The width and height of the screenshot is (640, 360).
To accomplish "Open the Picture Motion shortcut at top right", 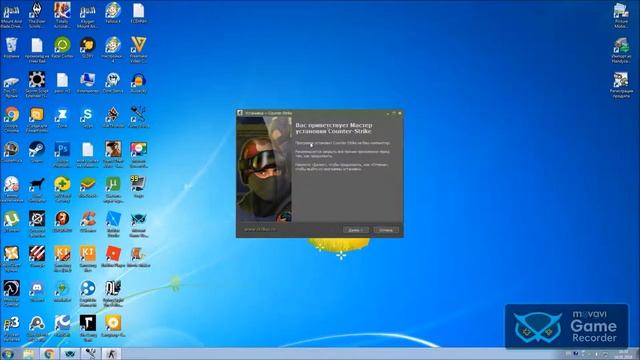I will tap(621, 16).
